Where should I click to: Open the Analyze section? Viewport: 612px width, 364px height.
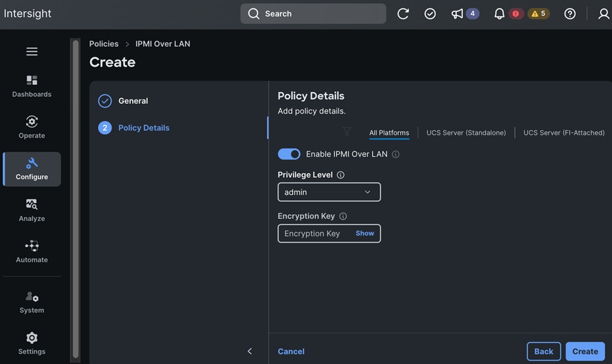[x=31, y=210]
